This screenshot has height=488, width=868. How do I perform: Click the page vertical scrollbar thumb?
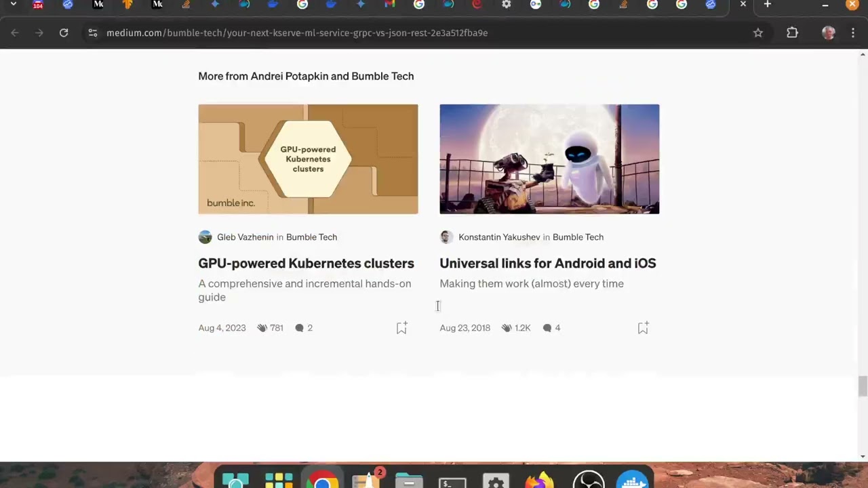[x=863, y=386]
